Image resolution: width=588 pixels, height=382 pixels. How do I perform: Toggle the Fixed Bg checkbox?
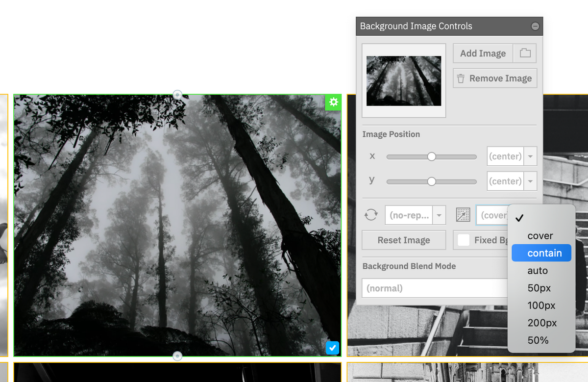pyautogui.click(x=464, y=240)
